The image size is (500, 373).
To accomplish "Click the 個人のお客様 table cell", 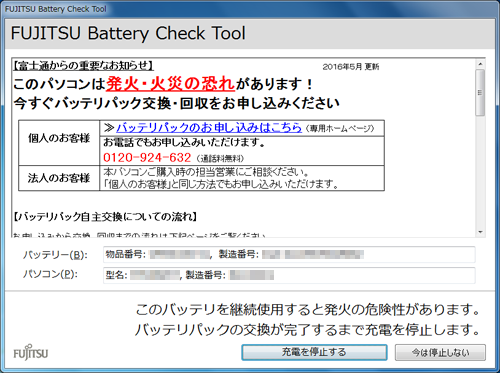I will point(59,142).
